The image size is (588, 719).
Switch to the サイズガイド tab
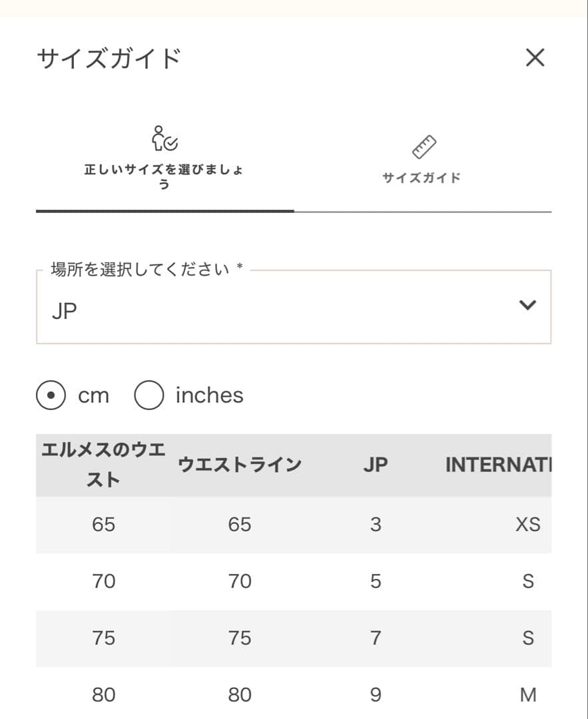424,160
